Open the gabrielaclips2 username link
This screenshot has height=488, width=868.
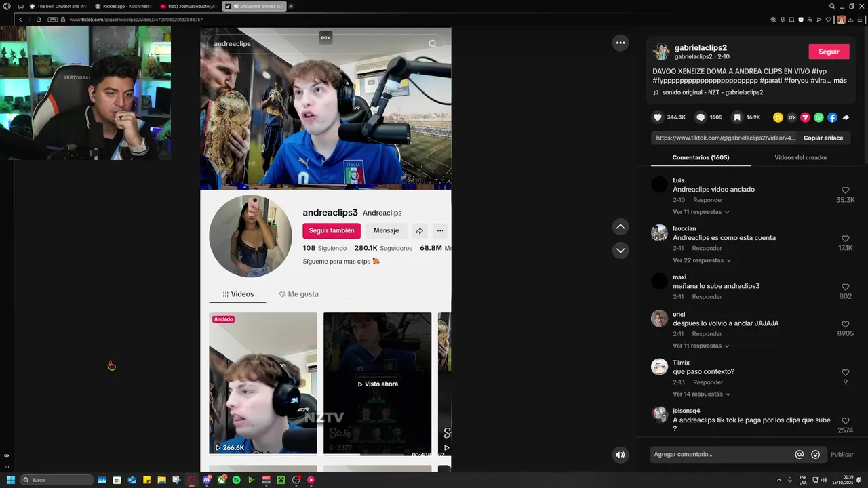click(701, 48)
